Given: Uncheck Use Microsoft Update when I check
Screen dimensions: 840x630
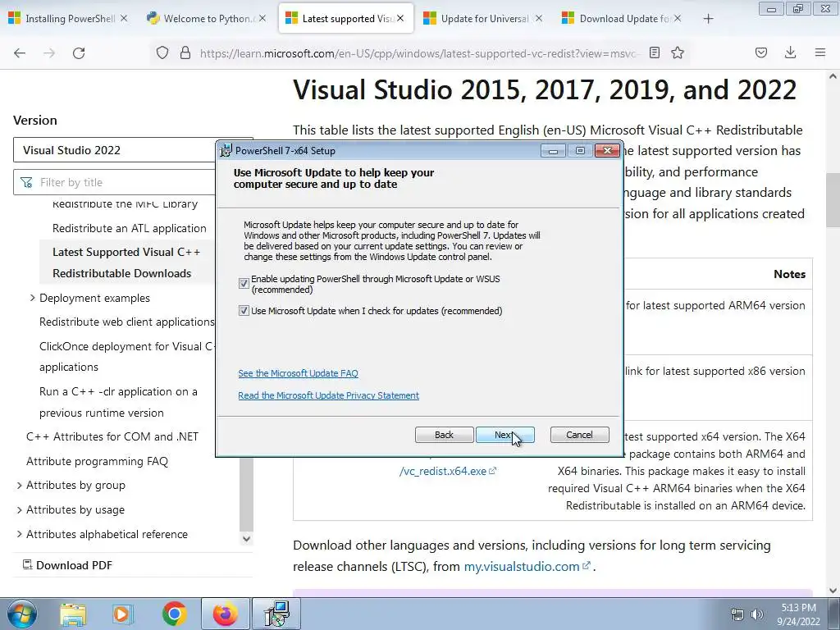Looking at the screenshot, I should pos(244,310).
